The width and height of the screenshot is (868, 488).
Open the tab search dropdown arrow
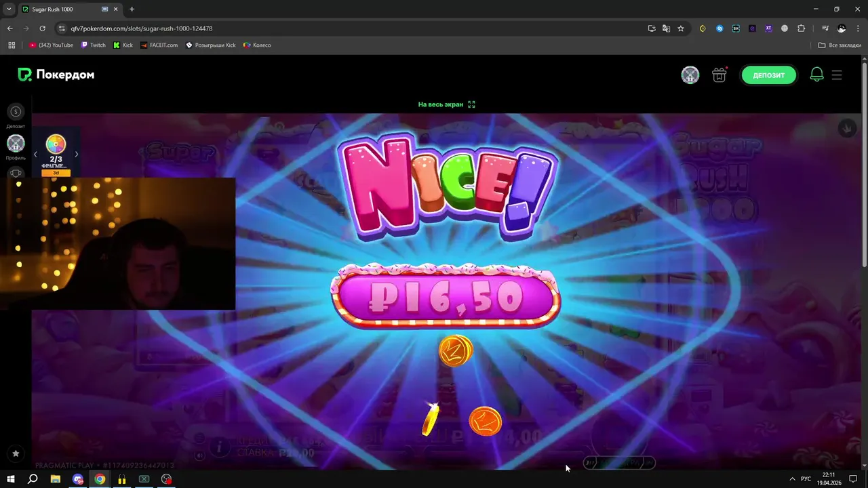coord(9,9)
